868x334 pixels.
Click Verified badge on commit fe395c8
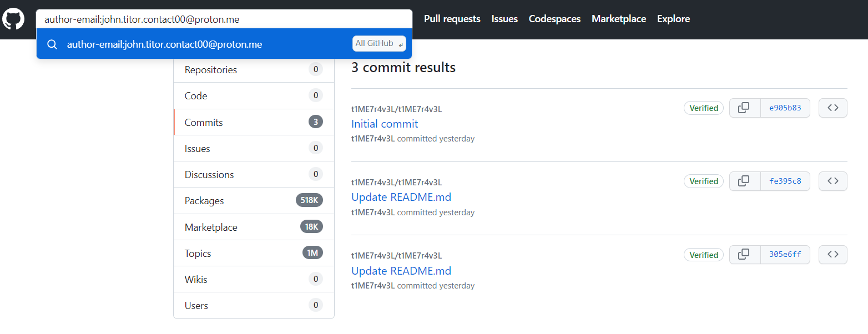tap(704, 181)
